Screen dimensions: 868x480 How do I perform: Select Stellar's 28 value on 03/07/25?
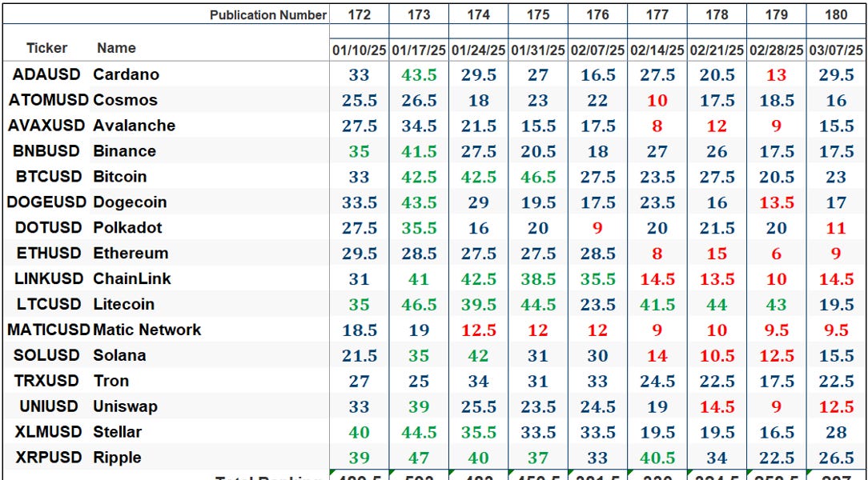(x=836, y=432)
